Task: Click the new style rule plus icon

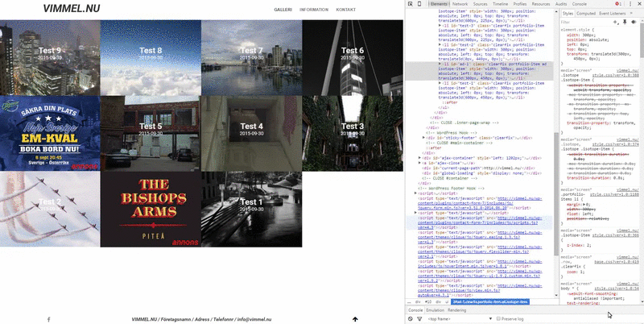Action: click(x=615, y=23)
